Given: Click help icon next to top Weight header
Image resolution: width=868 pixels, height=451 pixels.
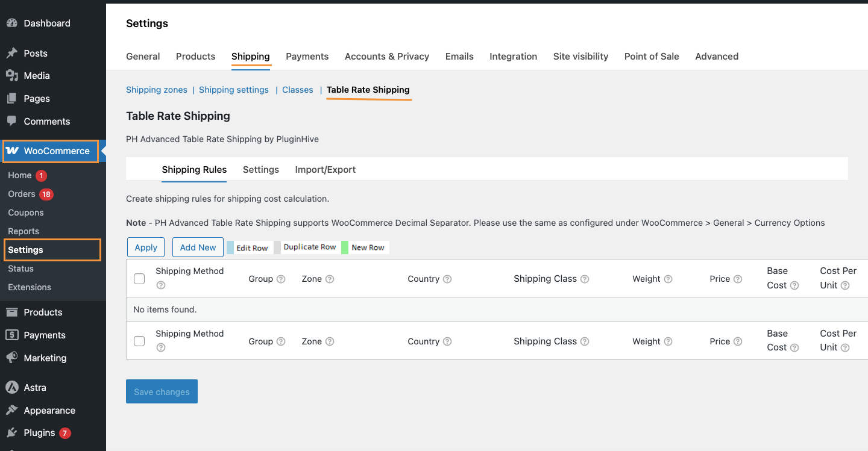Looking at the screenshot, I should pyautogui.click(x=668, y=279).
